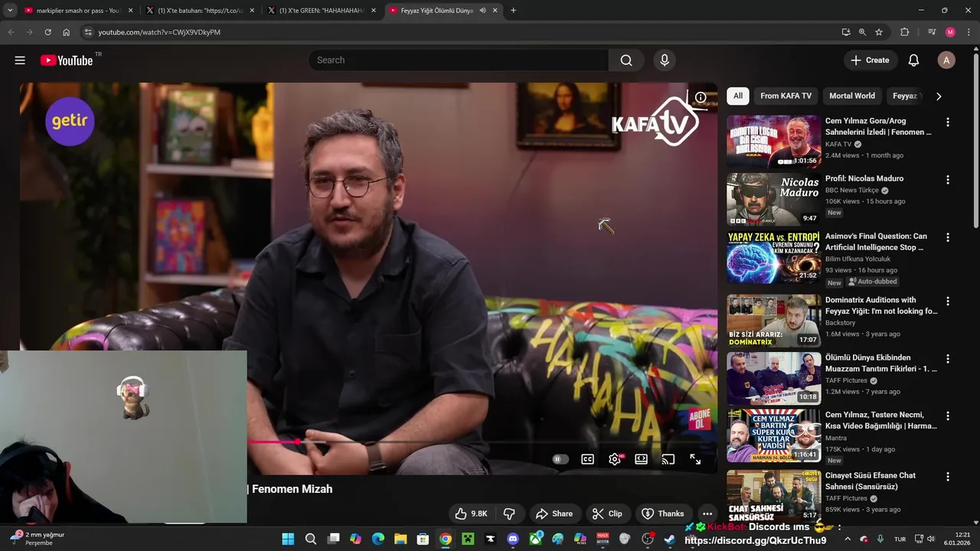980x551 pixels.
Task: Enter fullscreen mode
Action: (x=695, y=459)
